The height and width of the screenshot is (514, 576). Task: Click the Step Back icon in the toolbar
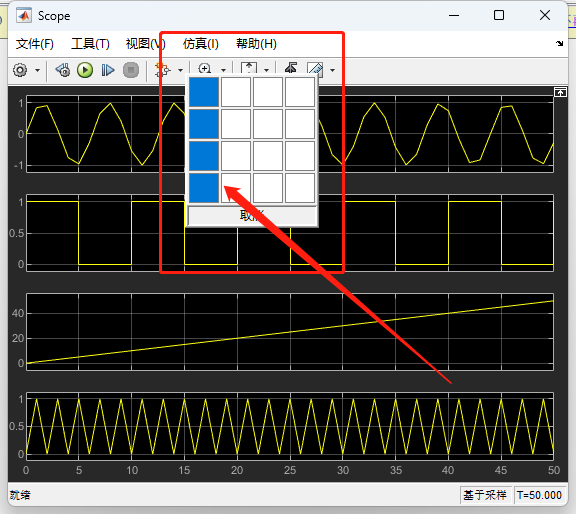click(x=63, y=70)
